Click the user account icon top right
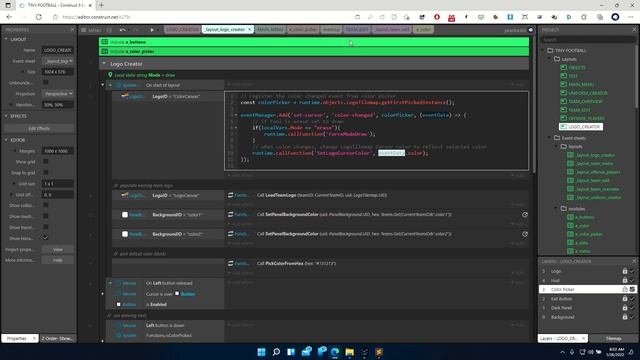Image resolution: width=640 pixels, height=360 pixels. point(531,30)
